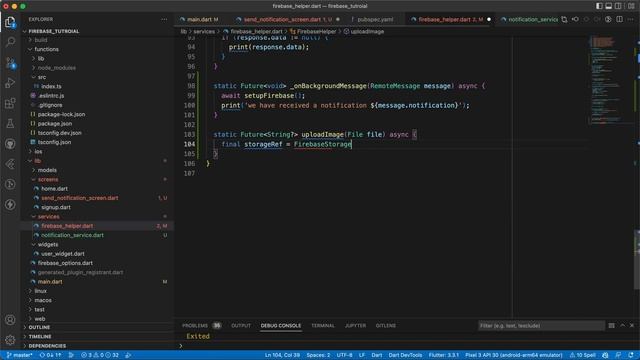Screen dimensions: 640x360
Task: Click the notifications bell in status bar
Action: [x=631, y=355]
